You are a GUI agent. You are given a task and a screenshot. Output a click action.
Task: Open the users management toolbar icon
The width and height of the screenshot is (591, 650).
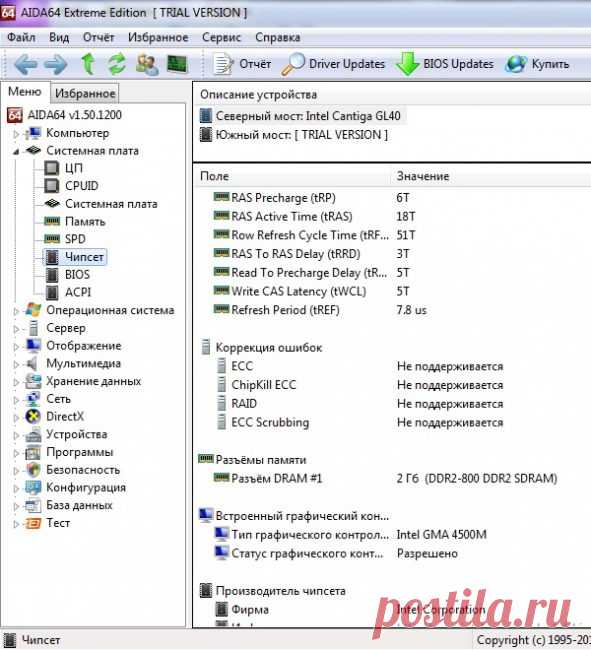147,64
